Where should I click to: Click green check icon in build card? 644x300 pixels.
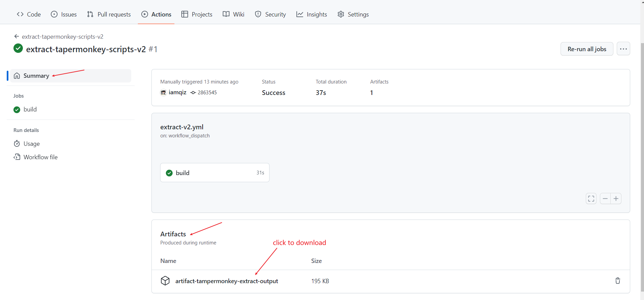[x=169, y=173]
